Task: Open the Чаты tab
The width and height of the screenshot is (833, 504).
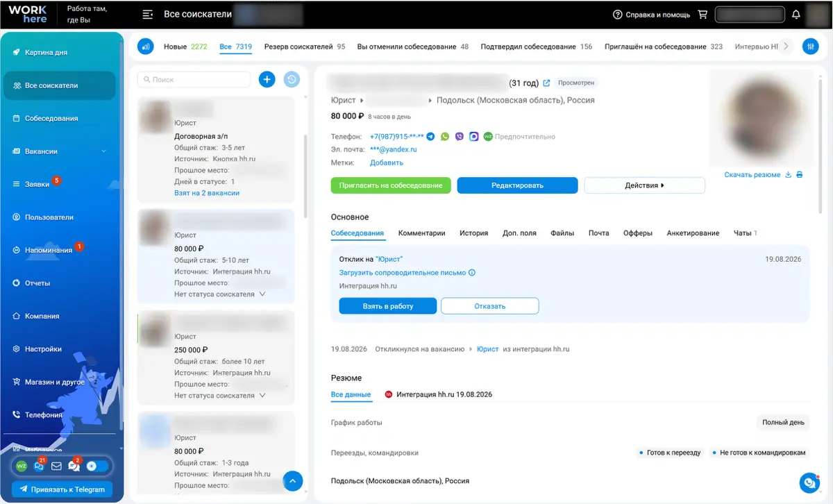Action: pyautogui.click(x=745, y=233)
